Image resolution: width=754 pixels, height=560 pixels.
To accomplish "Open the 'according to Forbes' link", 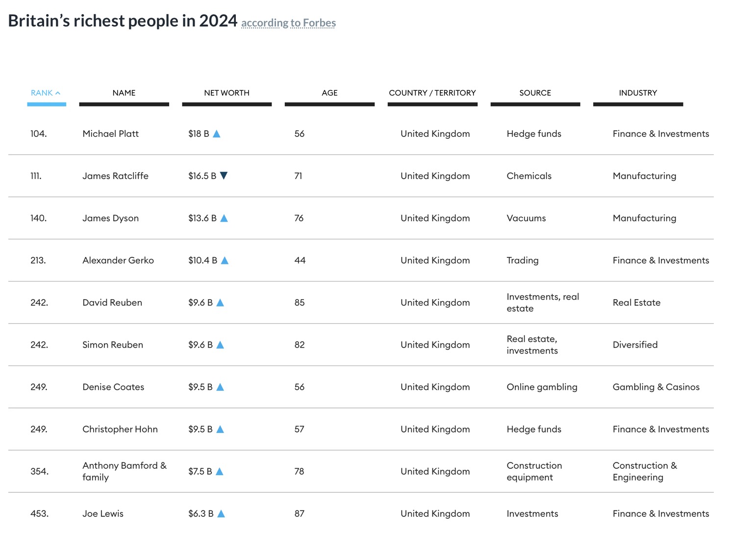I will pyautogui.click(x=288, y=23).
